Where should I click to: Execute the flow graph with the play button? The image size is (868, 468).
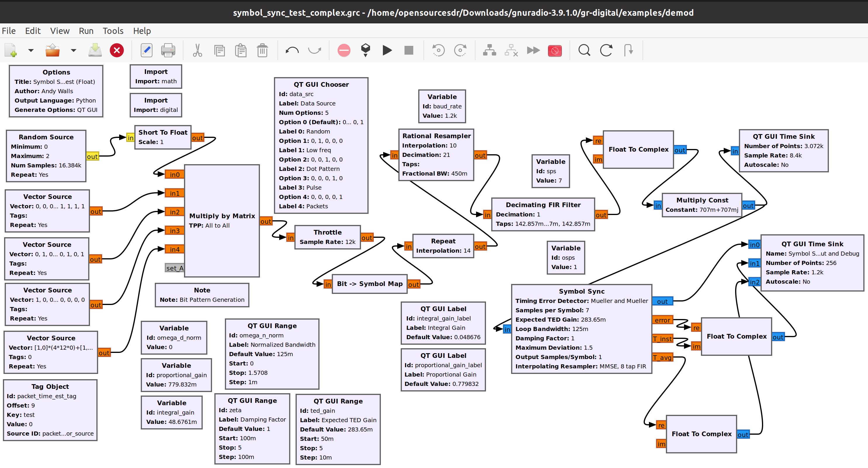coord(387,51)
